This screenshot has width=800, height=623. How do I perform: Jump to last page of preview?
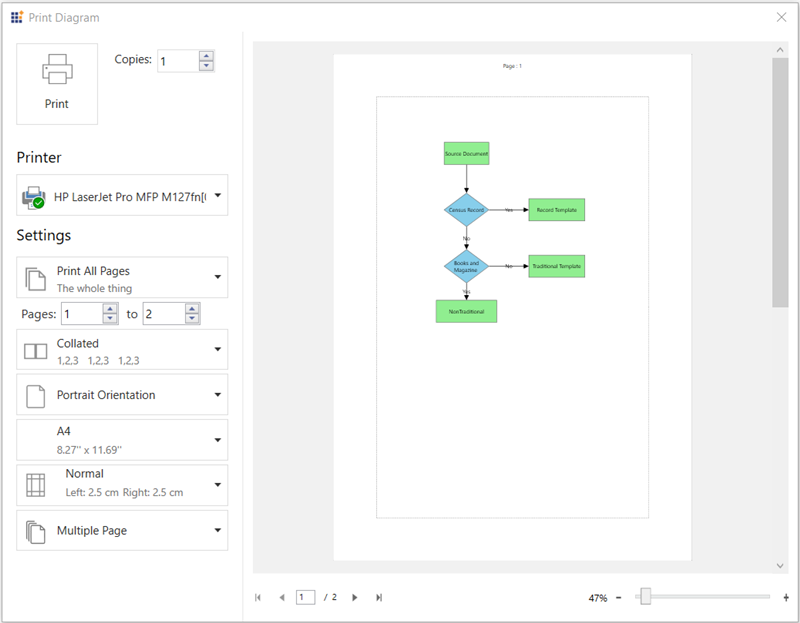[379, 597]
